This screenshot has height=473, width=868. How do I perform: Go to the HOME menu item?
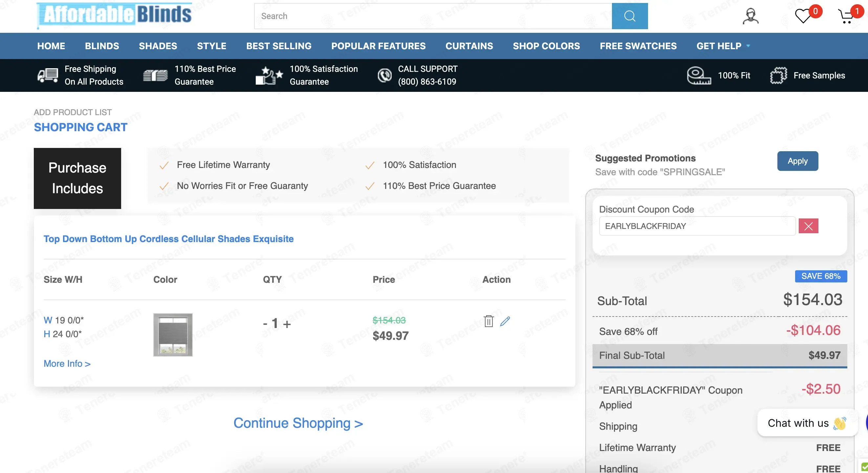[x=51, y=46]
